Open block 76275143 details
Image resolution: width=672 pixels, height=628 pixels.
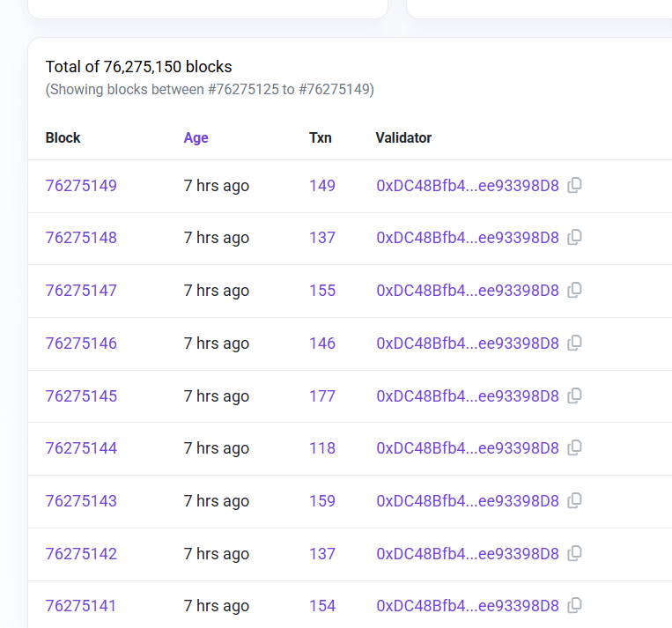click(x=81, y=501)
